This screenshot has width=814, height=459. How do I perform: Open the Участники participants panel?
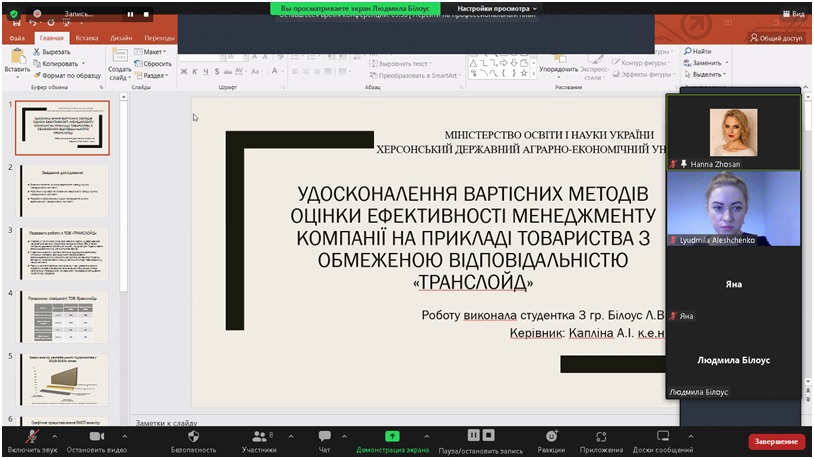pos(259,441)
